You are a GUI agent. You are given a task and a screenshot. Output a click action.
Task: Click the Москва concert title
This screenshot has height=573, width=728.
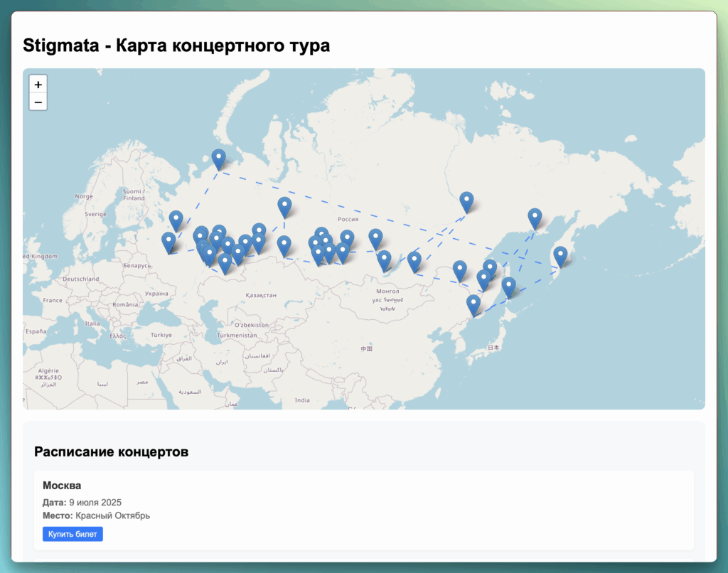(x=62, y=486)
